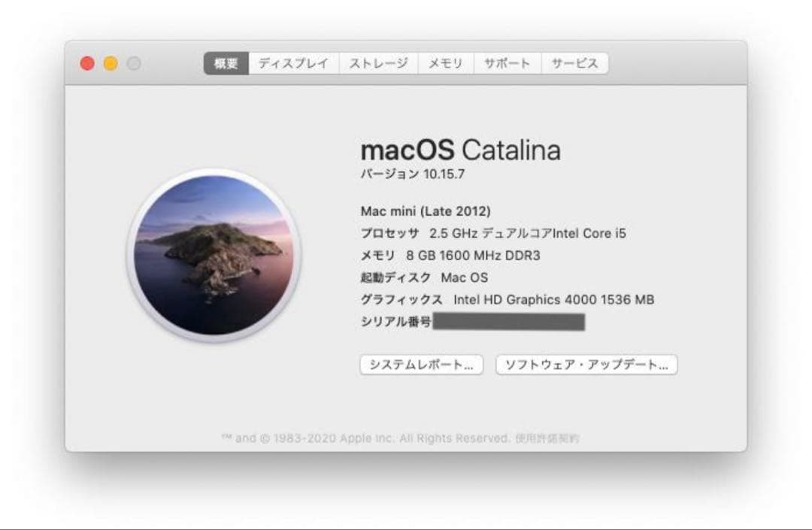Click the バージョン 10.15.7 version label
The image size is (812, 530).
(411, 174)
